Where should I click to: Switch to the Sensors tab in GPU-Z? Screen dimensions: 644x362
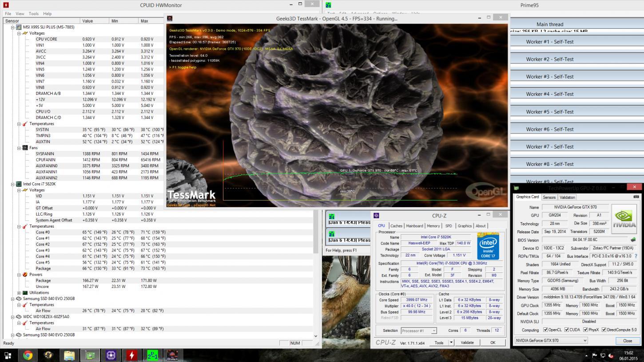[x=549, y=197]
